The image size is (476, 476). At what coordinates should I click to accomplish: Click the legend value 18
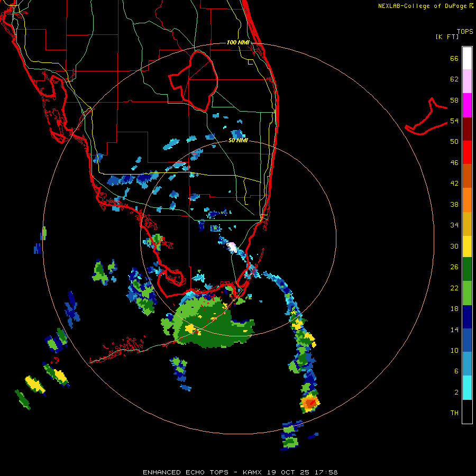coord(454,308)
